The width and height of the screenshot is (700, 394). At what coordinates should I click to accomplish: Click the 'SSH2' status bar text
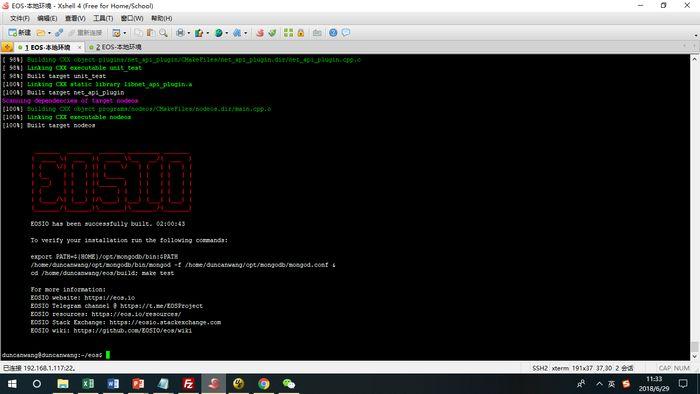540,368
